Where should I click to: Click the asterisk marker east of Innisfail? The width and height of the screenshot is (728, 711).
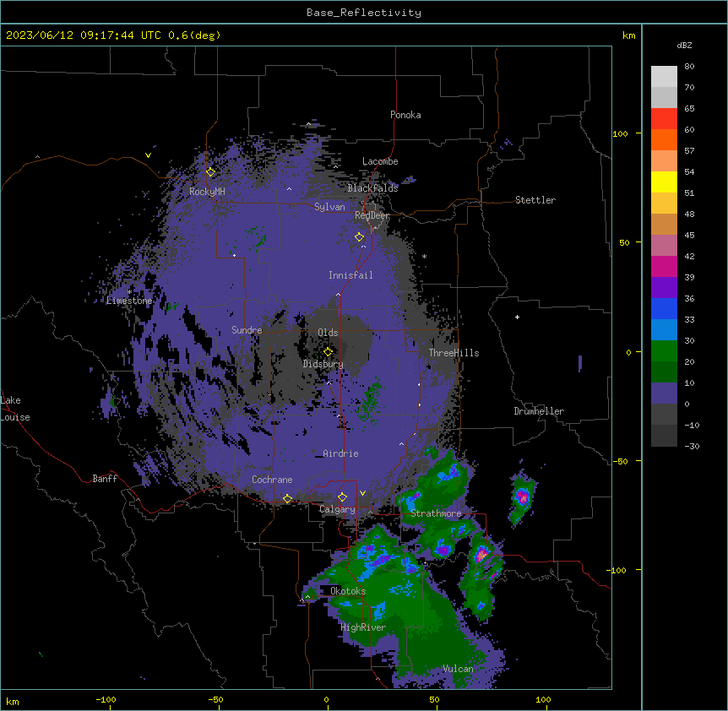click(424, 257)
